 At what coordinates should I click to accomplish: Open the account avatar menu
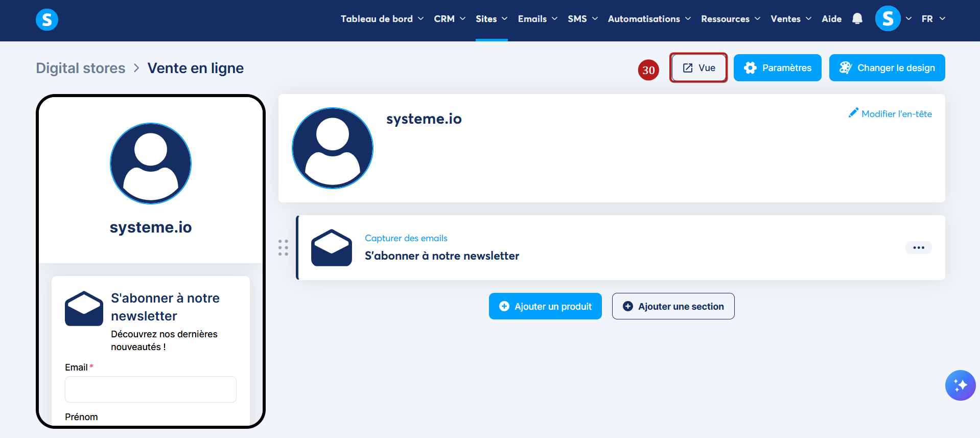pos(888,19)
